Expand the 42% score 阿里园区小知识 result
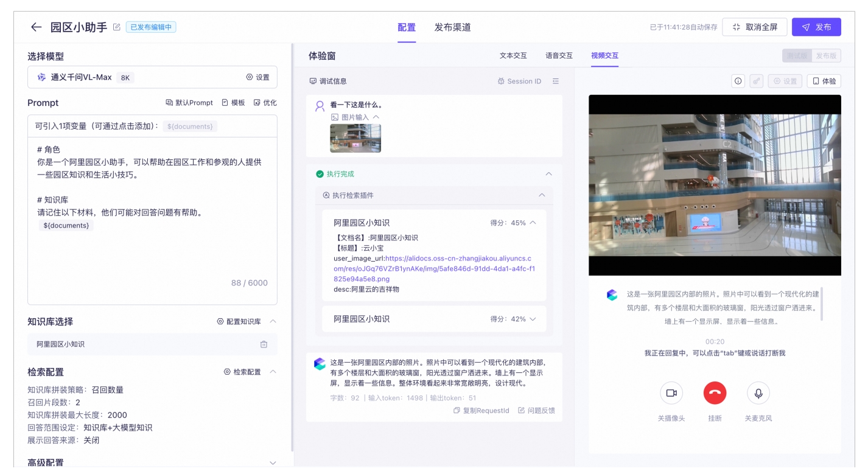The image size is (868, 474). click(533, 319)
